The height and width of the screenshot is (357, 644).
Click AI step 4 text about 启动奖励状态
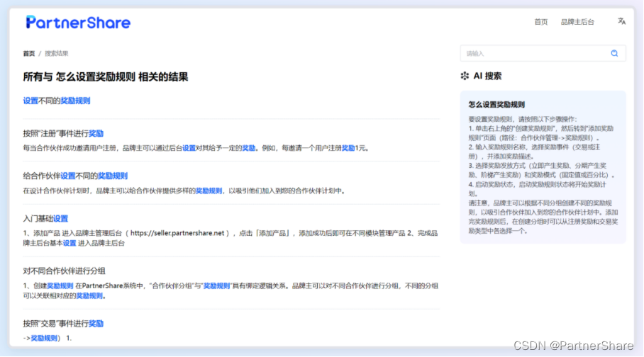(537, 188)
